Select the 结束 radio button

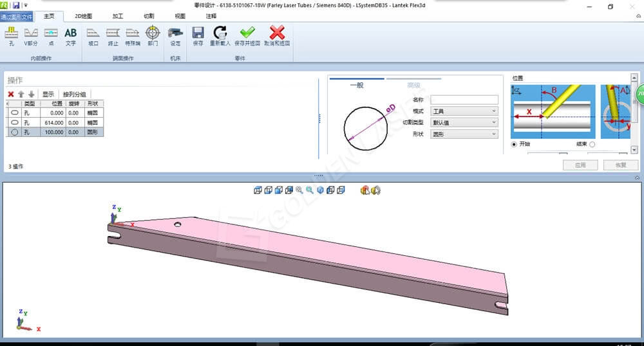click(x=592, y=144)
